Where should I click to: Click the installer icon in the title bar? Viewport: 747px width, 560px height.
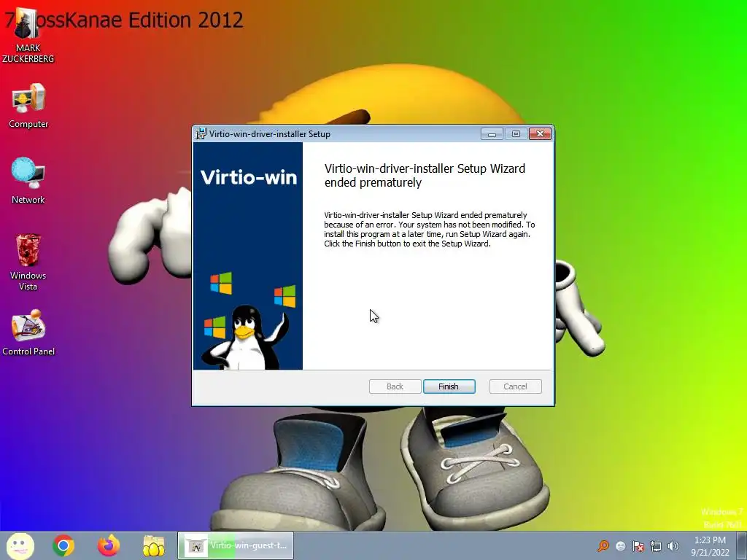tap(201, 134)
